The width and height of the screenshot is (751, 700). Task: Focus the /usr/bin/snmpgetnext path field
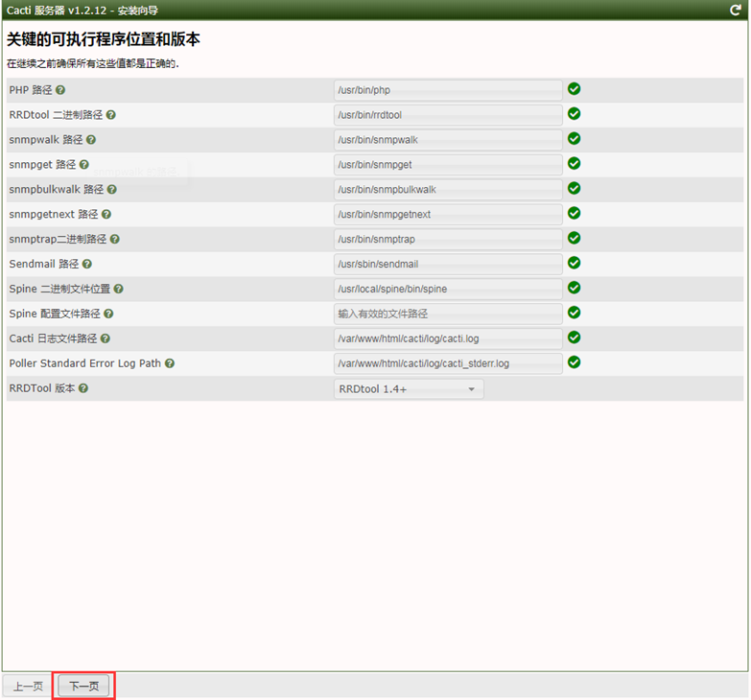point(448,215)
